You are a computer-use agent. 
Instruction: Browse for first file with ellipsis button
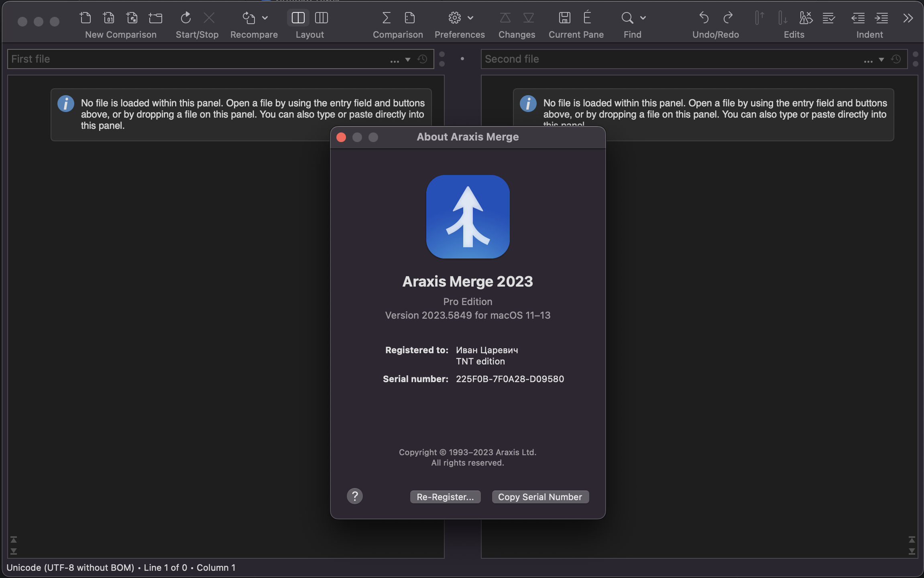coord(395,61)
